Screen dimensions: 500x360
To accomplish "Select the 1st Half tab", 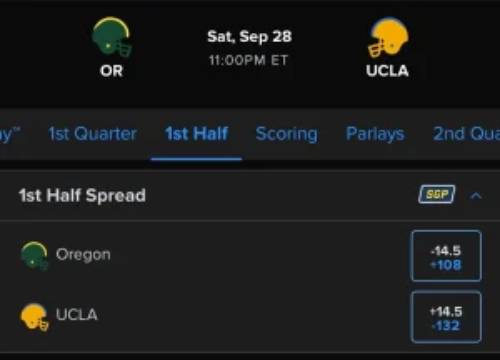I will pyautogui.click(x=197, y=134).
